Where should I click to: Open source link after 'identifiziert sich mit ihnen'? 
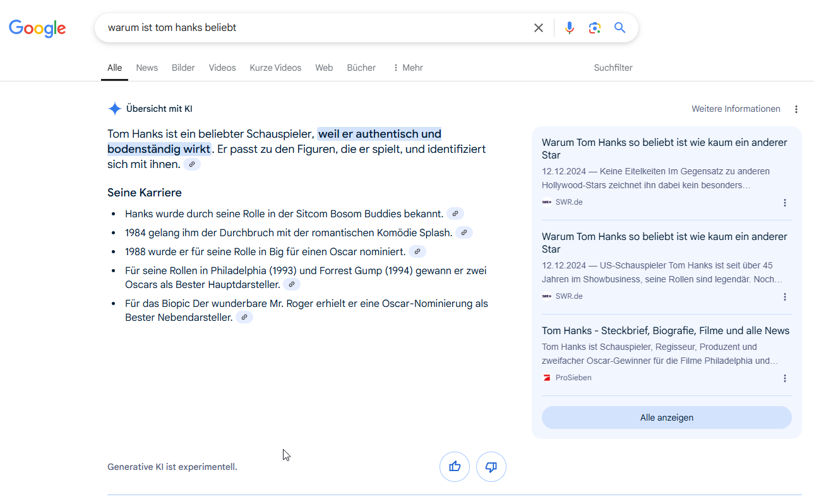(193, 164)
